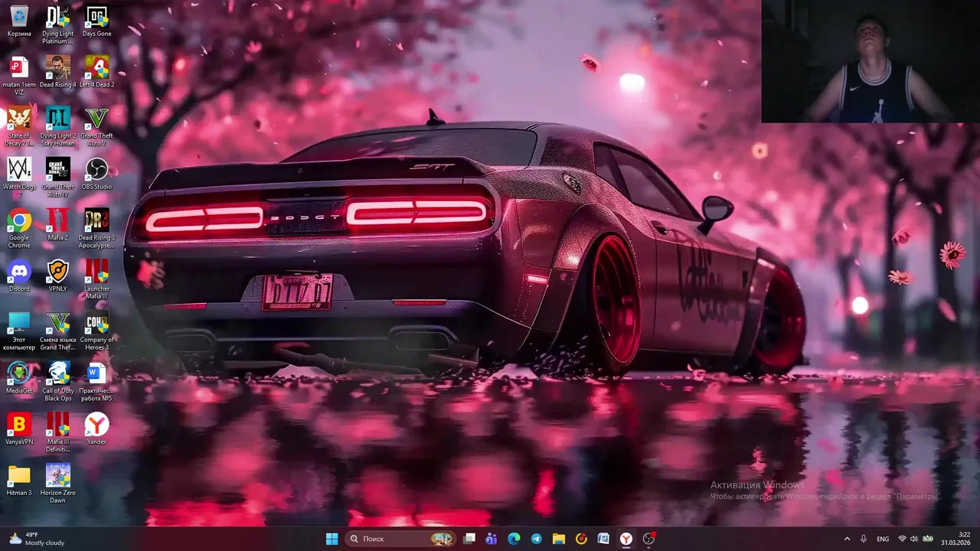The height and width of the screenshot is (551, 980).
Task: Select the Company of Heroes 3 shortcut
Action: 96,331
